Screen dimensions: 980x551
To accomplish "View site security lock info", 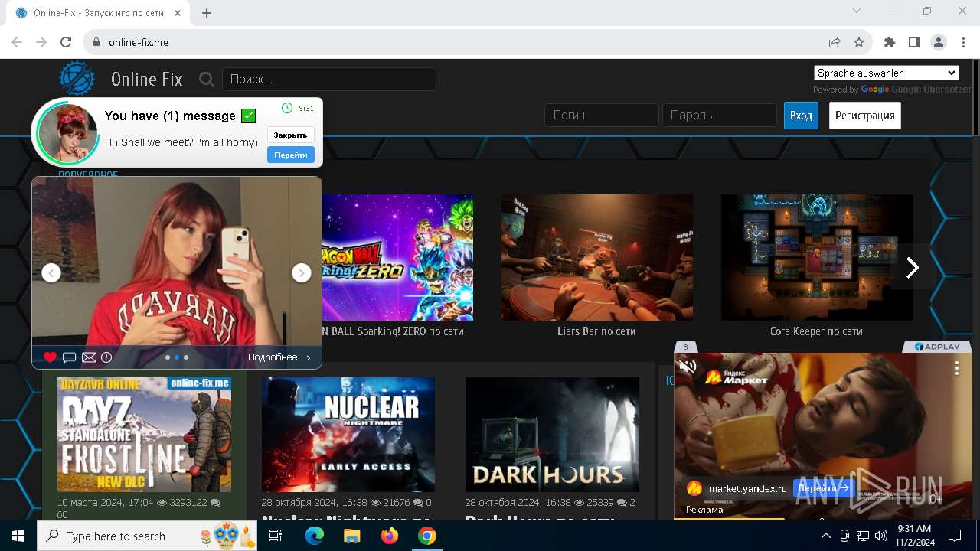I will pyautogui.click(x=96, y=42).
